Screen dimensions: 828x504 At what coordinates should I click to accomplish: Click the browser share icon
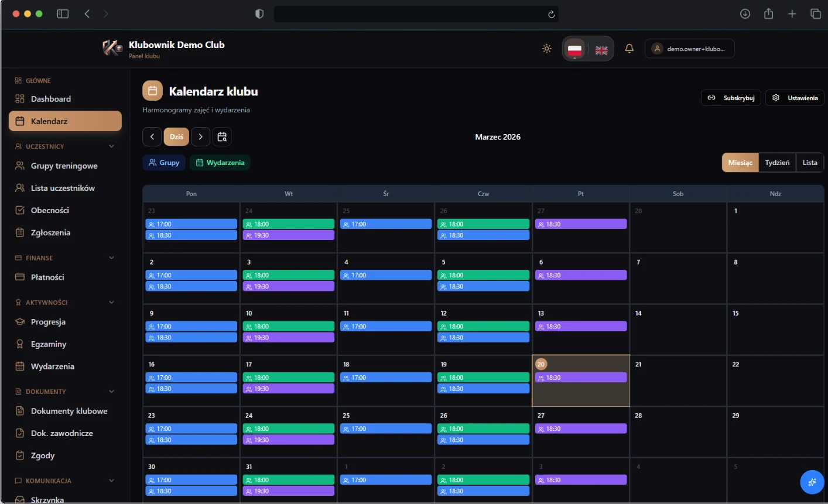tap(768, 13)
